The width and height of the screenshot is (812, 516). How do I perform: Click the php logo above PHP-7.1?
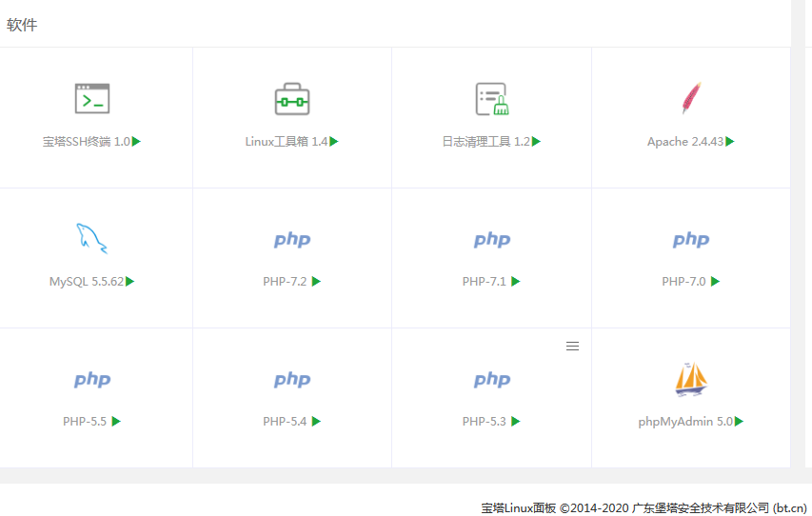pyautogui.click(x=492, y=239)
